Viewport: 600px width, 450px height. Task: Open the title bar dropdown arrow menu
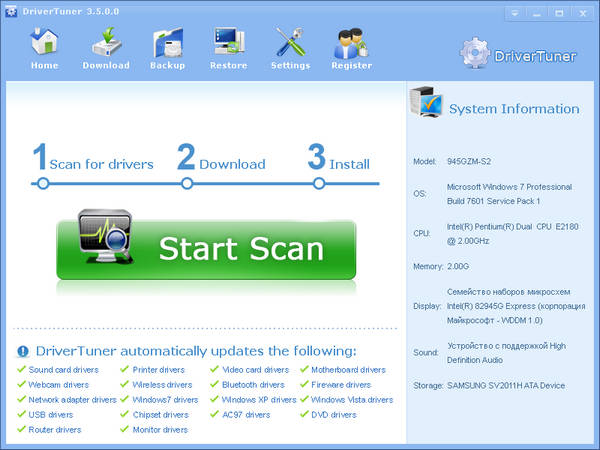click(514, 12)
